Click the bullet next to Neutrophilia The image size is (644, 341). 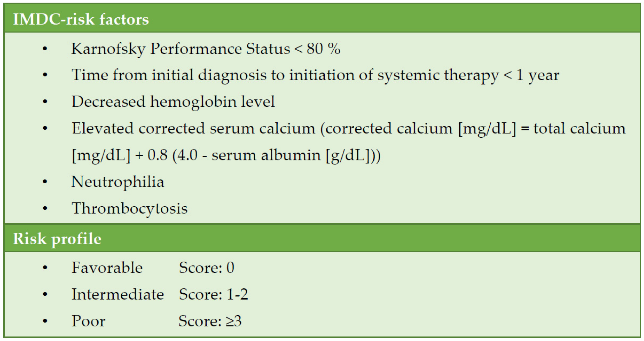pos(45,182)
